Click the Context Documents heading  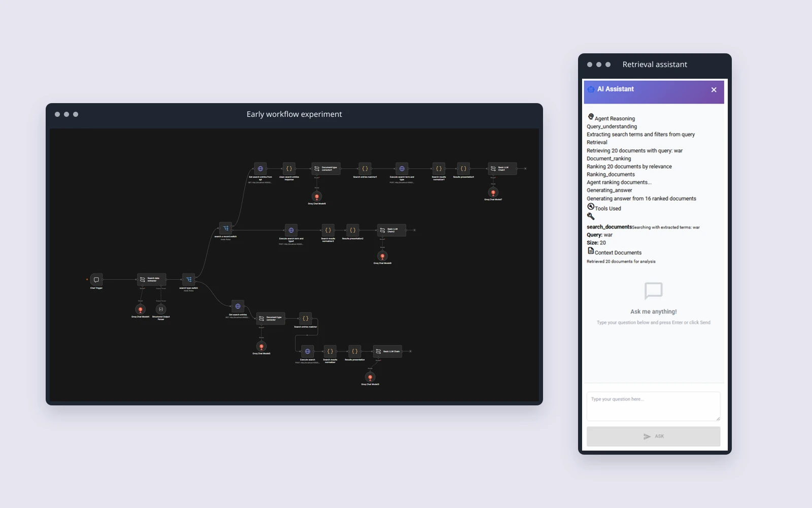click(x=618, y=252)
